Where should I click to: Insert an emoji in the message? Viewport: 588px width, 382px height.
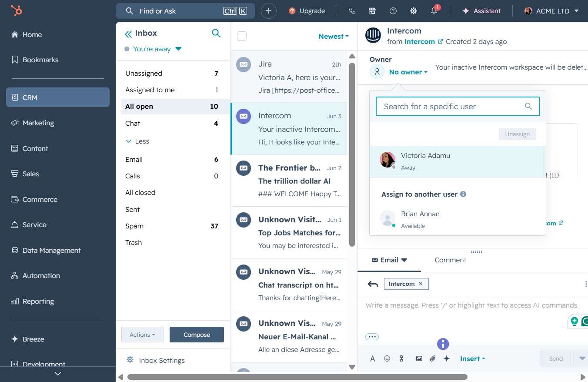point(387,359)
